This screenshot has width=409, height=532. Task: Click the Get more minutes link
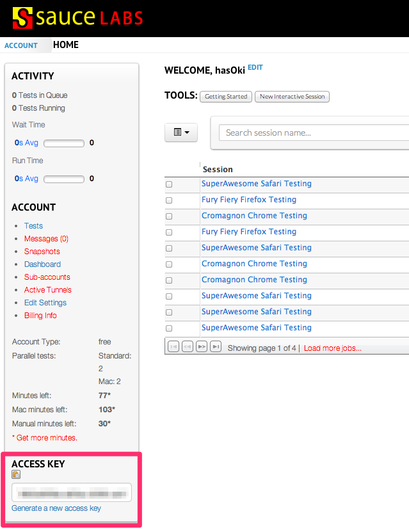click(47, 438)
